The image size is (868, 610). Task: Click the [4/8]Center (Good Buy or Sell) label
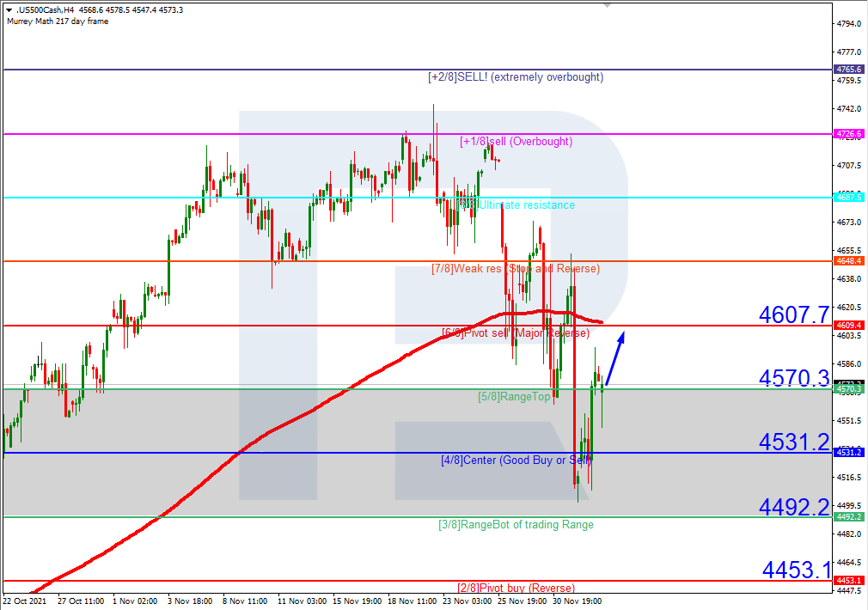(x=516, y=460)
